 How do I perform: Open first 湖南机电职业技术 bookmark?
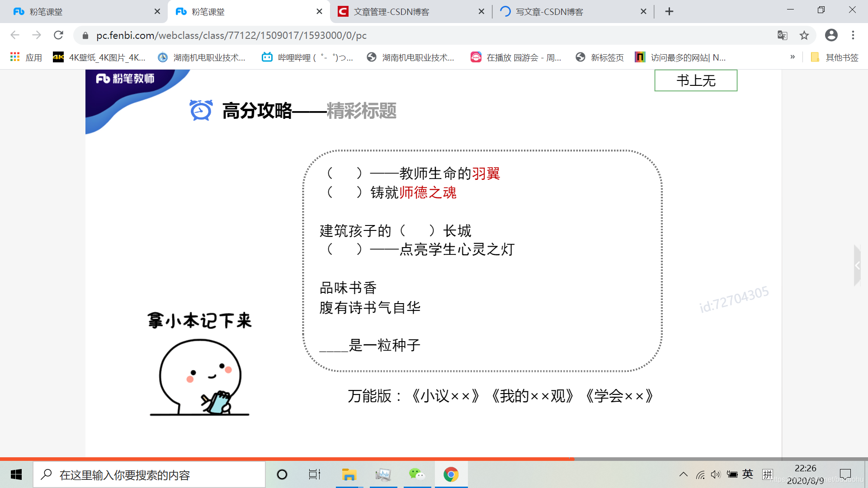[x=202, y=57]
